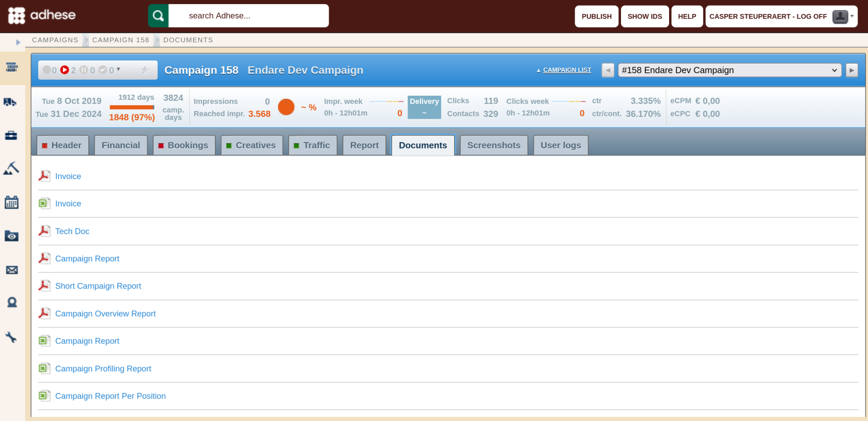Go to next campaign arrow button
Viewport: 868px width, 421px height.
pos(852,70)
